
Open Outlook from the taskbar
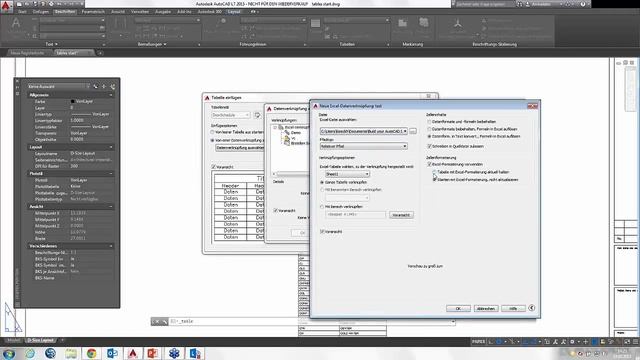coord(112,353)
